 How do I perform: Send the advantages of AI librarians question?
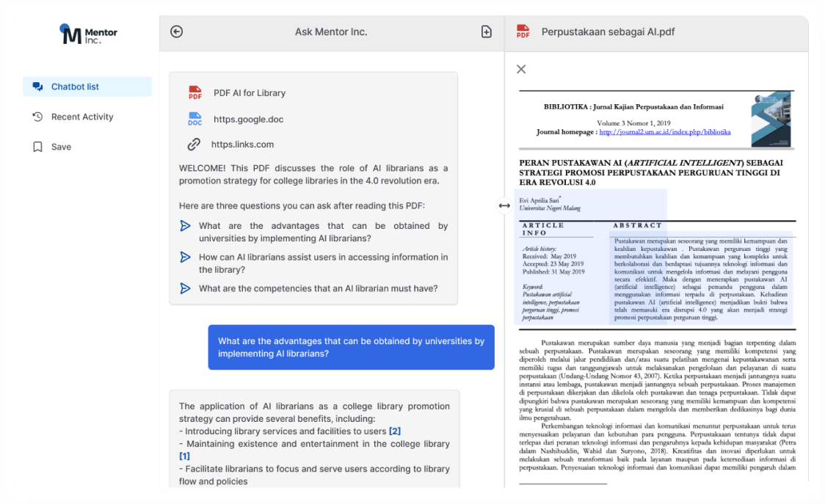pos(322,232)
